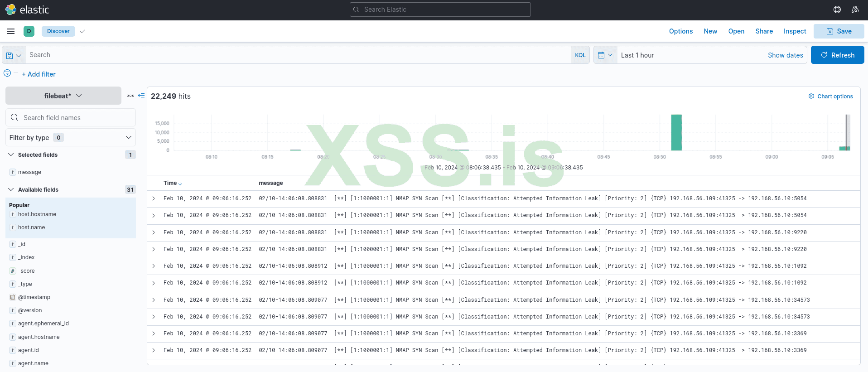
Task: Expand the last row ending 10:3369
Action: [154, 350]
